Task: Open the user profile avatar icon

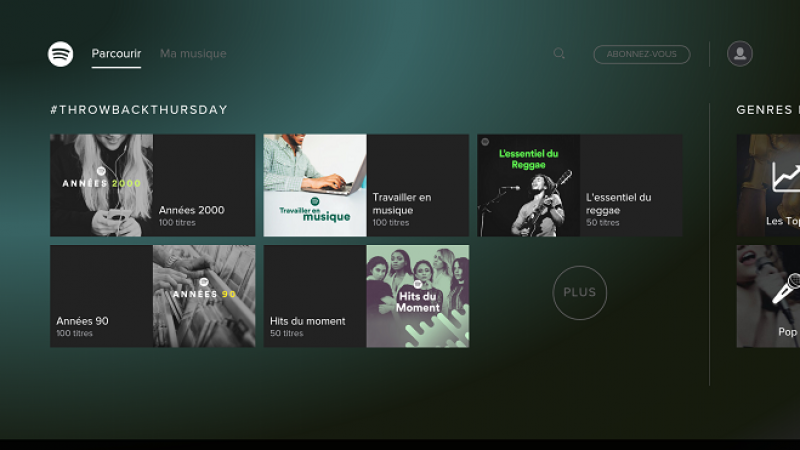Action: (x=740, y=54)
